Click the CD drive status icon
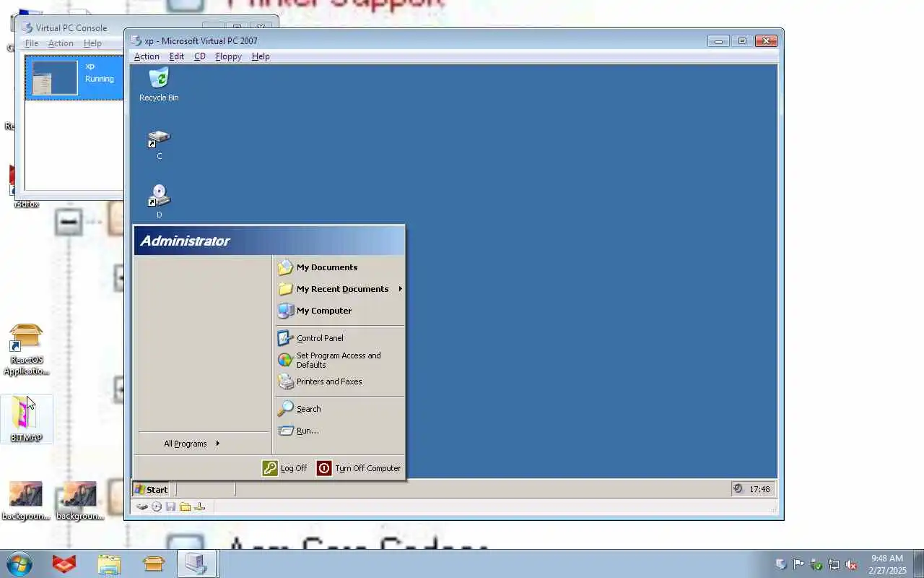Viewport: 924px width, 578px height. click(x=157, y=506)
